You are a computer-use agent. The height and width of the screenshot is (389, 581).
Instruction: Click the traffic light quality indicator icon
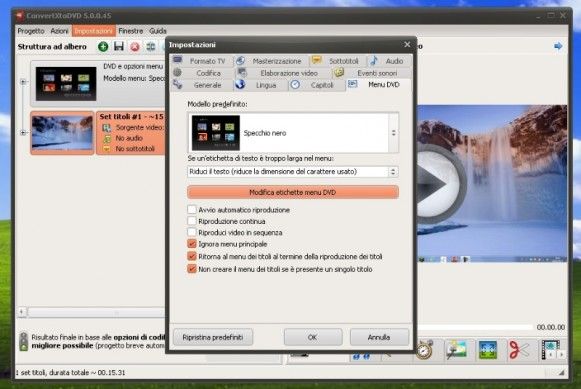tap(23, 341)
